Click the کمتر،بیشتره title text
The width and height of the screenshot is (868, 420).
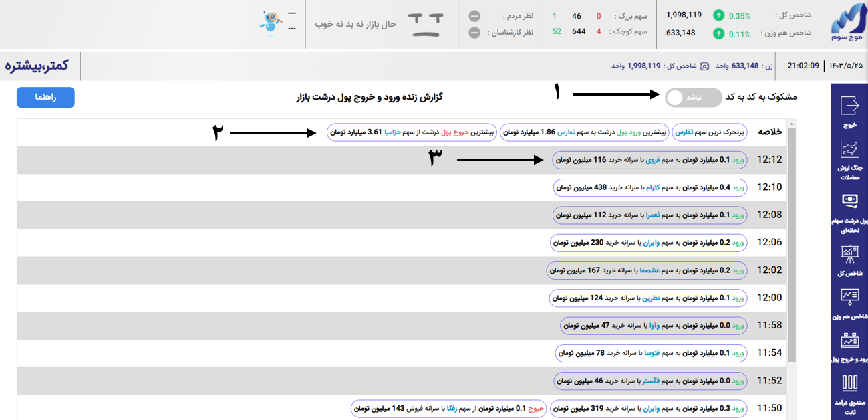click(x=37, y=66)
